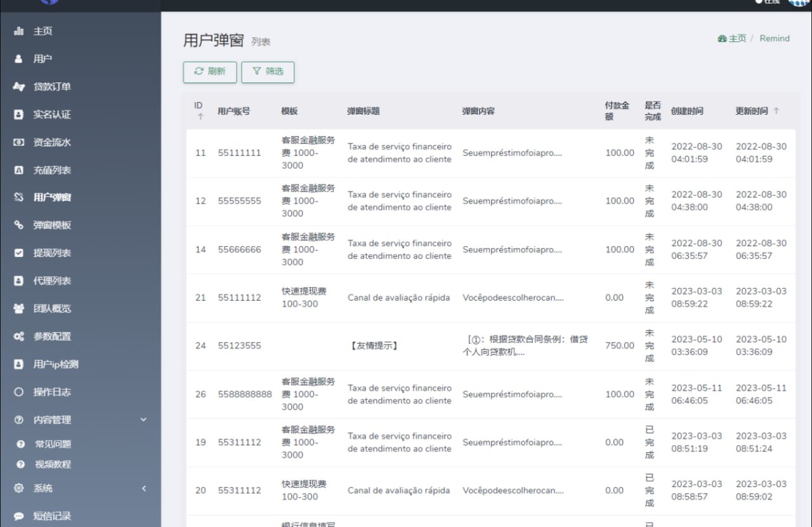Screen dimensions: 812x527
Task: Expand the 内容管理 menu chevron
Action: [x=143, y=419]
